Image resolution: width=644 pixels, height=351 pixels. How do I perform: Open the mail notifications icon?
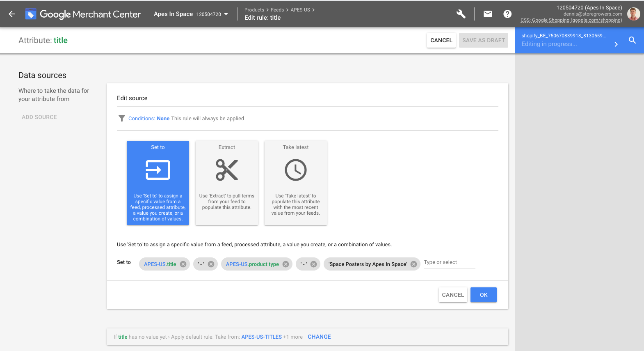[488, 14]
